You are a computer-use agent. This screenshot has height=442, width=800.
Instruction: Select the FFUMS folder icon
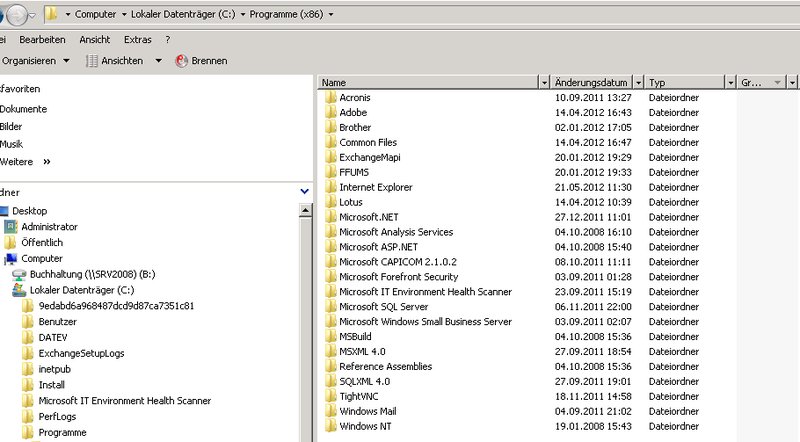(331, 172)
